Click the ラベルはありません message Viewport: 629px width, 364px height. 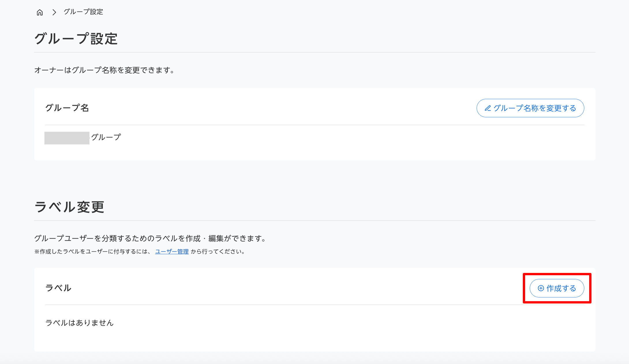pos(80,323)
